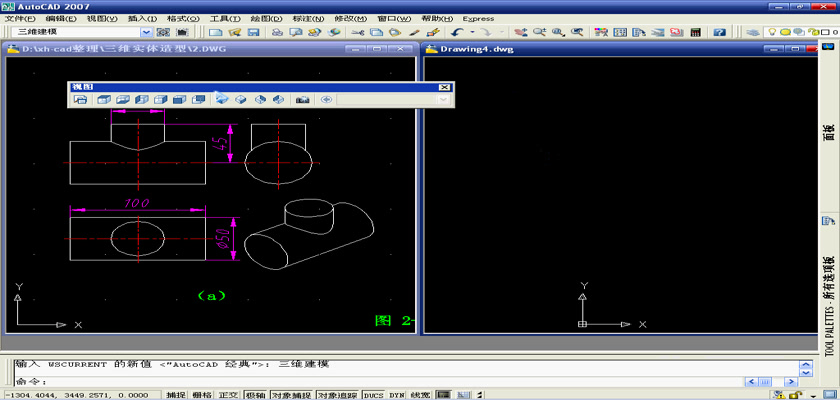840x400 pixels.
Task: Open the 三维建模 workspace dropdown
Action: pyautogui.click(x=146, y=32)
